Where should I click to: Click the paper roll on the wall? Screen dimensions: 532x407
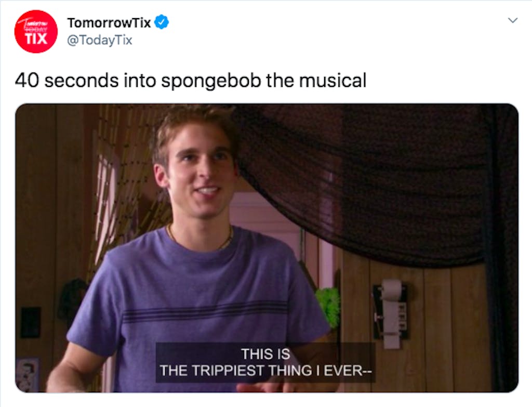(x=392, y=312)
